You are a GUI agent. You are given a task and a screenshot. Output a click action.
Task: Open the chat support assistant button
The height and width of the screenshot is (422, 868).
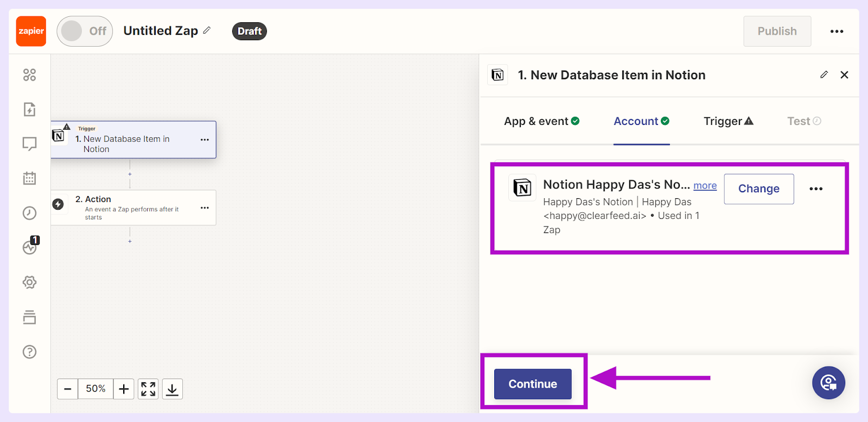[x=828, y=382]
